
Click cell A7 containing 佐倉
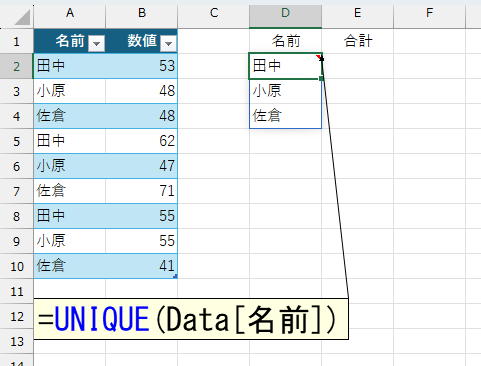pos(70,191)
